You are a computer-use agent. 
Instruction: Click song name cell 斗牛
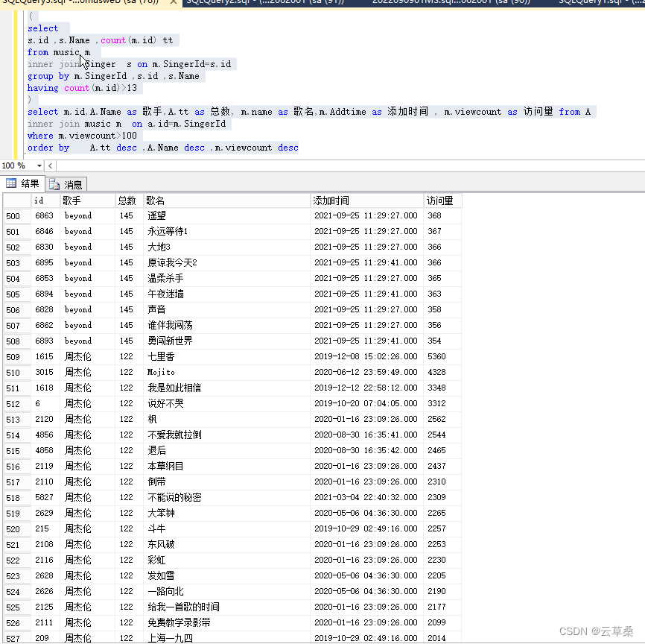click(227, 528)
